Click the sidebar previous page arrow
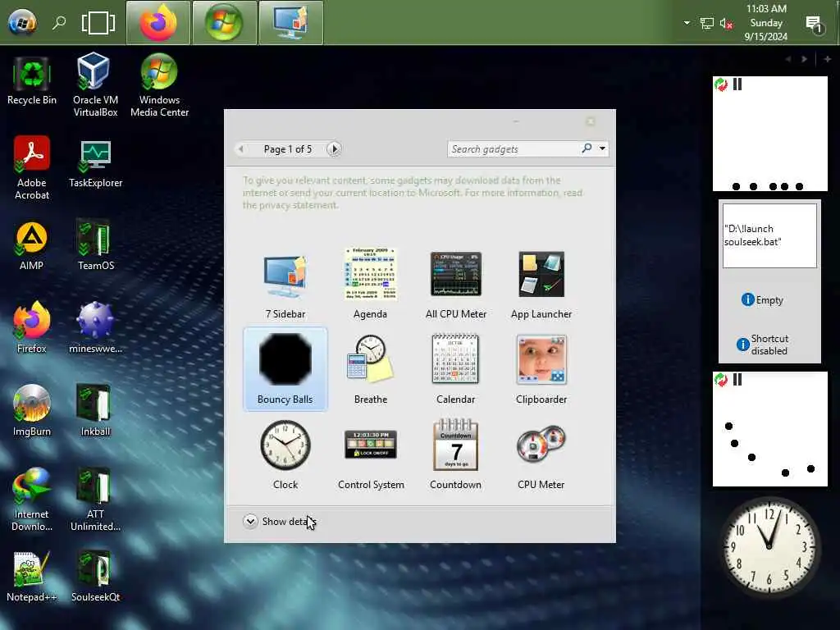 [x=788, y=59]
